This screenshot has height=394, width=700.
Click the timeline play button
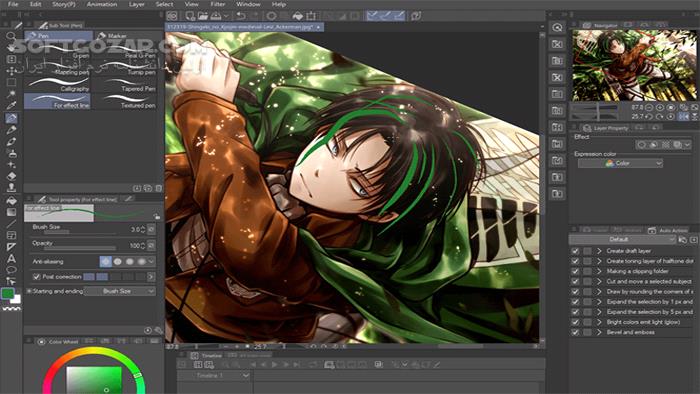(275, 365)
